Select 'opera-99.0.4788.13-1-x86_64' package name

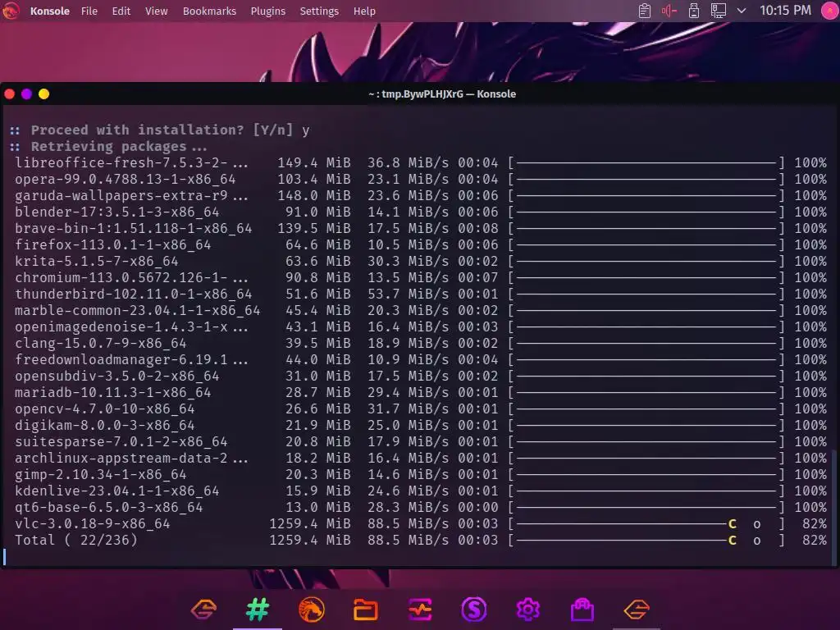pyautogui.click(x=125, y=180)
